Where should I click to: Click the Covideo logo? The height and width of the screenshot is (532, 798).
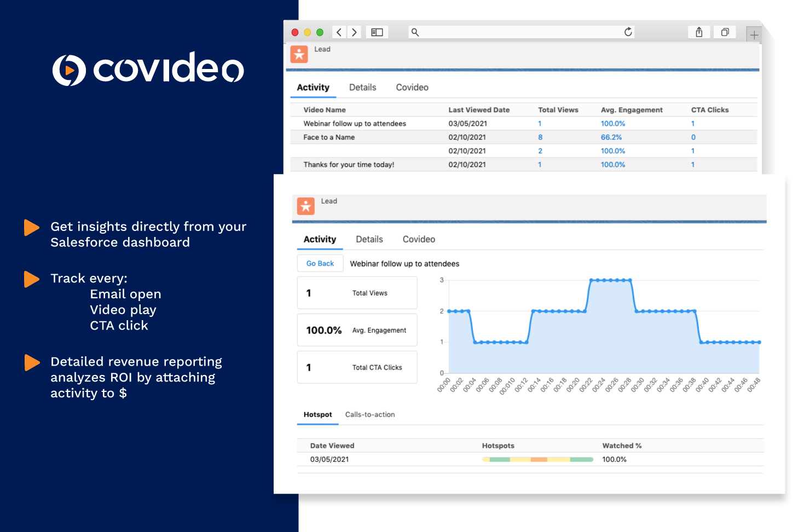point(148,69)
